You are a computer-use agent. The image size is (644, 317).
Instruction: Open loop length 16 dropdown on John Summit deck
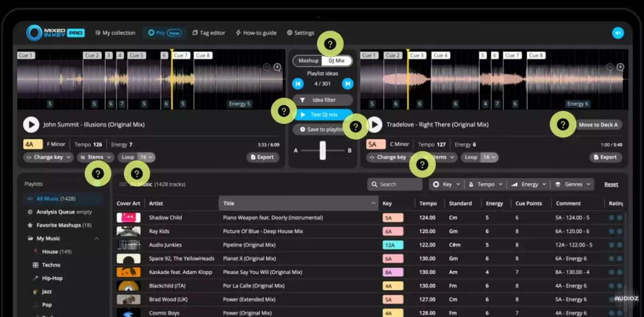point(147,157)
